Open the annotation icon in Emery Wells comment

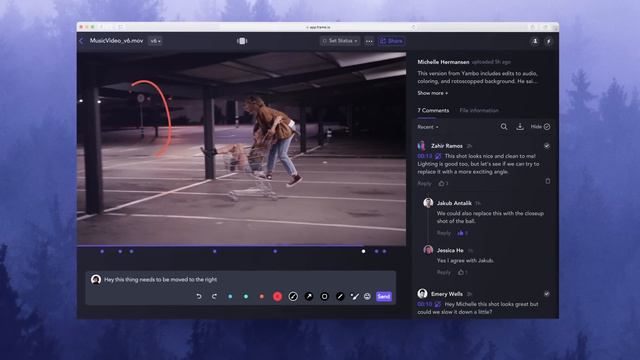438,304
